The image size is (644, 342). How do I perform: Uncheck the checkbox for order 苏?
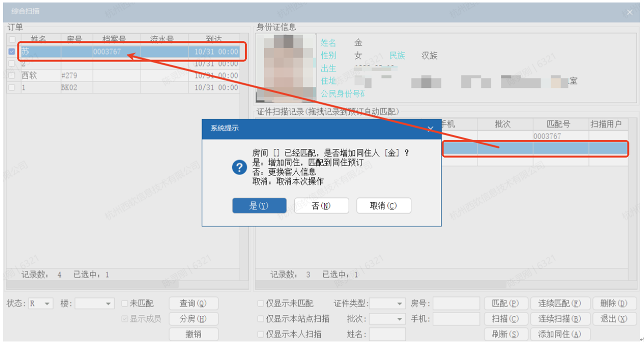(x=12, y=51)
